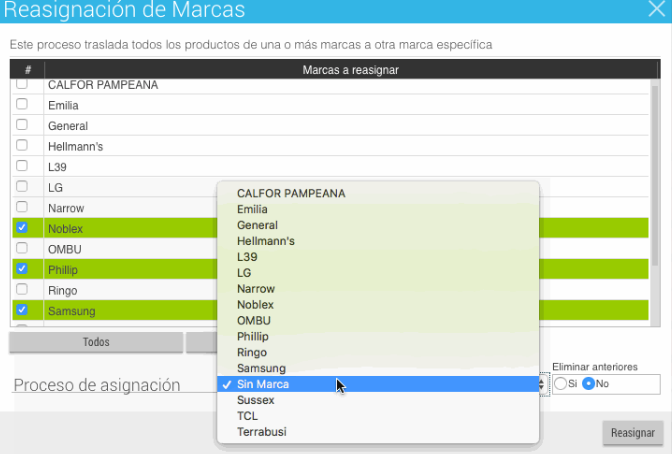Screen dimensions: 672x454
Task: Check the LG brand checkbox
Action: [22, 186]
